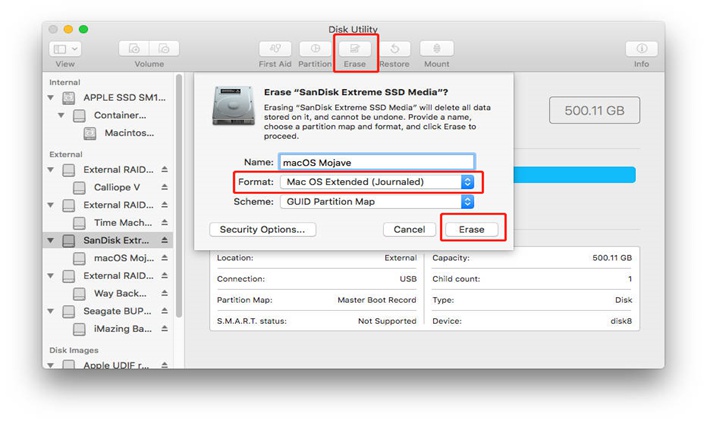Screen dimensions: 707x423
Task: Eject the Calliope V volume
Action: [x=165, y=187]
